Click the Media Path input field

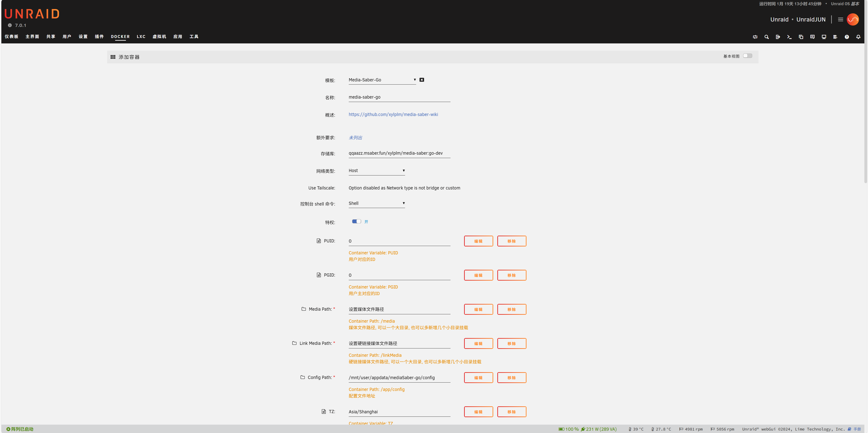(x=399, y=309)
